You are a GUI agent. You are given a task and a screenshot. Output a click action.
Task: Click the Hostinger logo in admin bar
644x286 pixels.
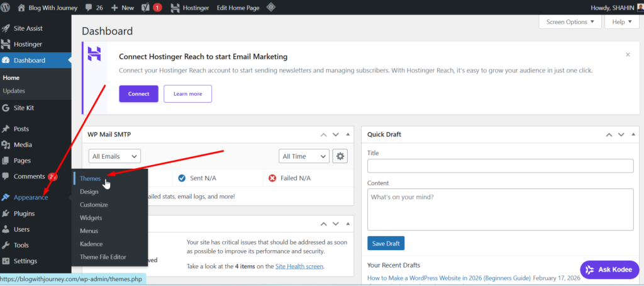click(177, 8)
